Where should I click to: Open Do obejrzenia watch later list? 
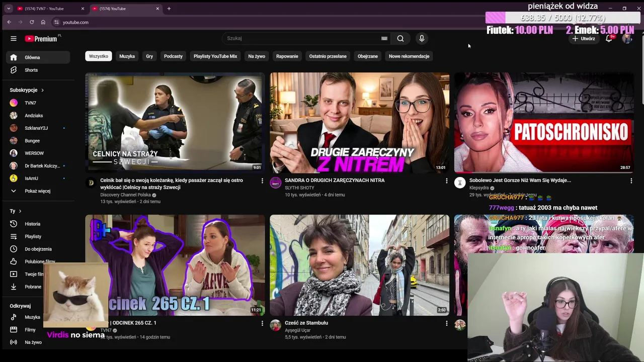[x=38, y=249]
